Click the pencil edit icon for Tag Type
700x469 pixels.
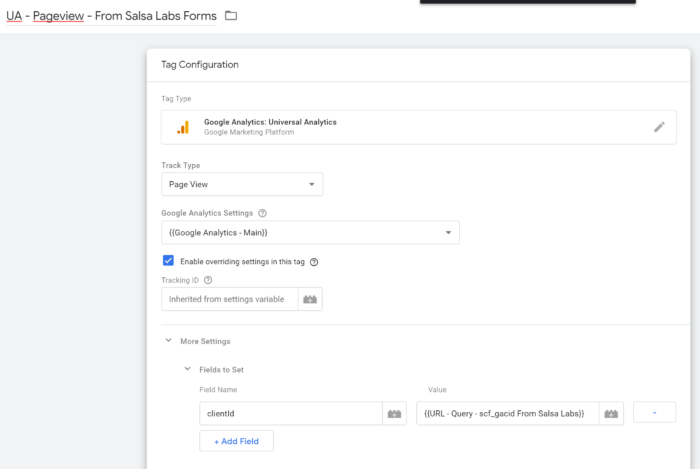point(658,127)
